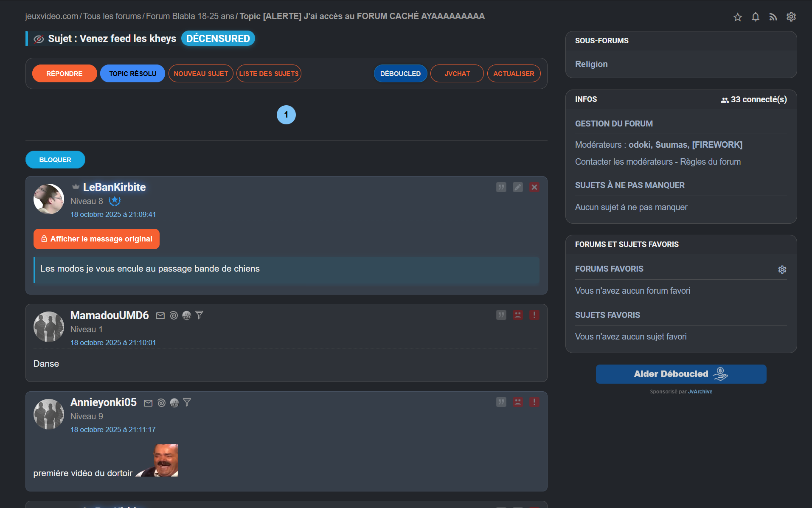Open topic settings gear in header
Viewport: 812px width, 508px height.
[x=791, y=17]
